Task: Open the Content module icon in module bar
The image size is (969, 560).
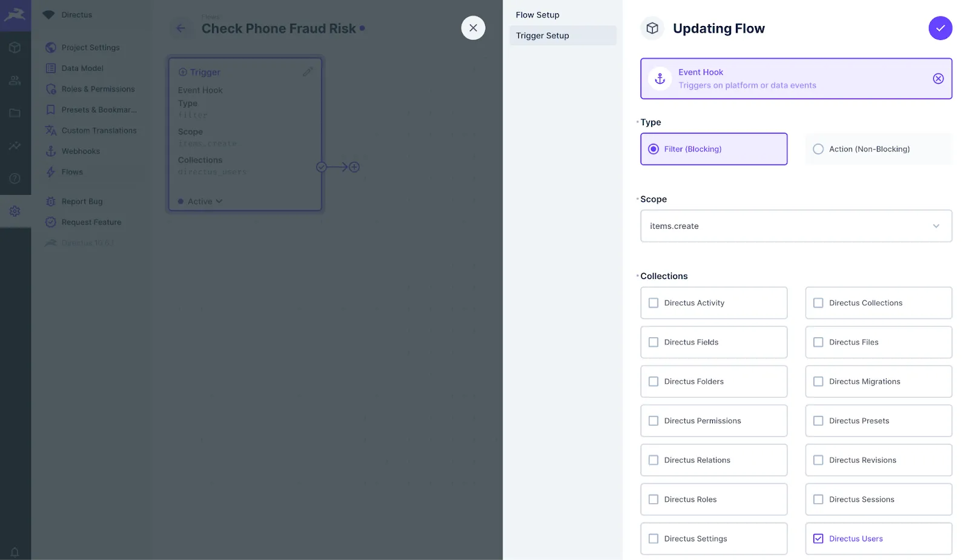Action: (x=15, y=47)
